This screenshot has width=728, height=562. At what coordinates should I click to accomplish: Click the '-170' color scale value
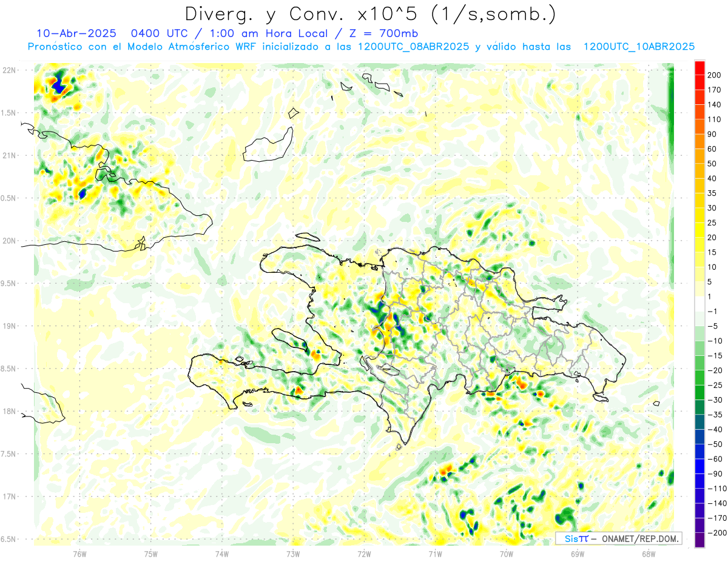click(x=716, y=518)
